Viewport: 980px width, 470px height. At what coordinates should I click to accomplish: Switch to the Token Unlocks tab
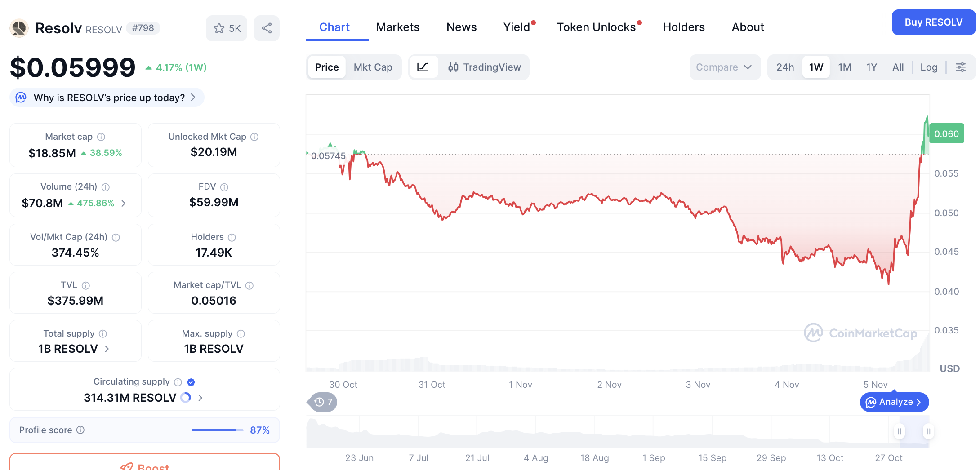596,27
